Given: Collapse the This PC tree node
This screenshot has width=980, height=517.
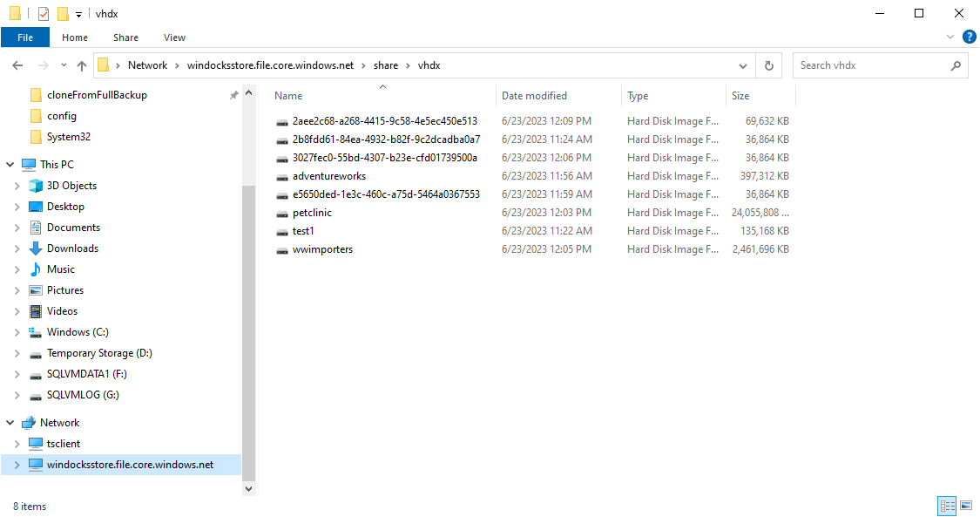Looking at the screenshot, I should pos(10,165).
